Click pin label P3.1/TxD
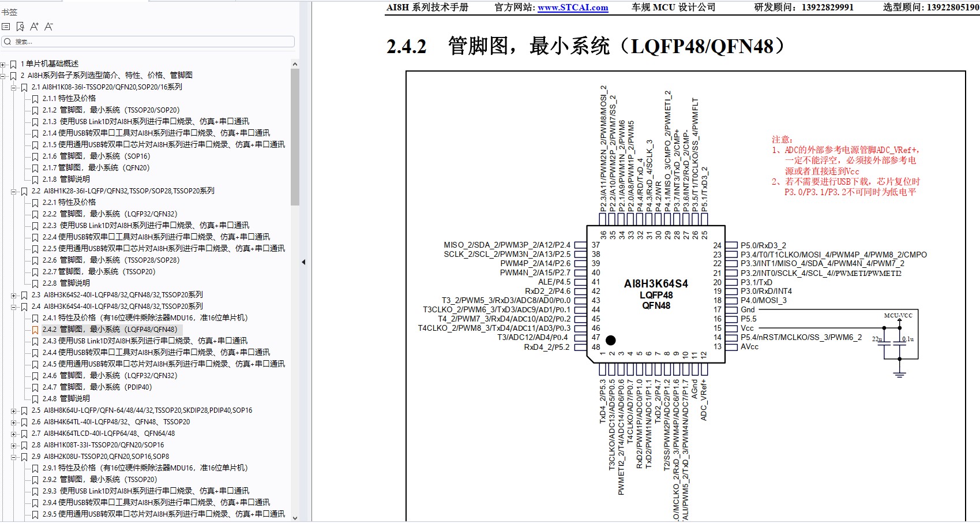The height and width of the screenshot is (523, 980). 756,282
